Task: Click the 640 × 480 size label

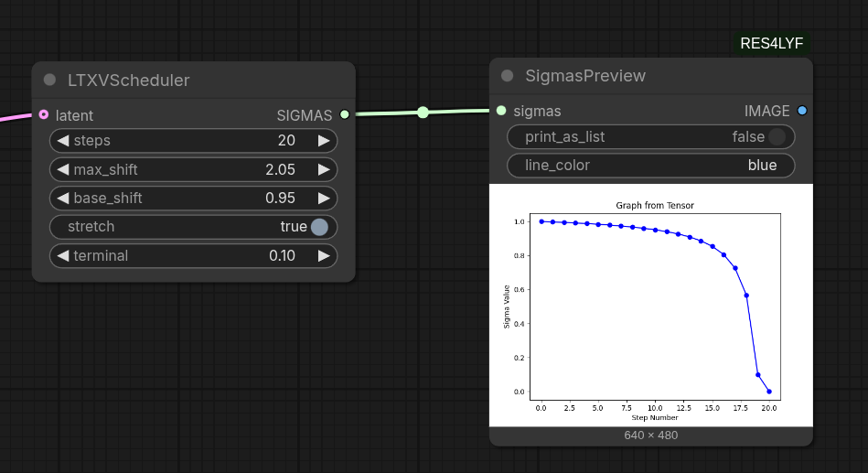Action: click(651, 435)
